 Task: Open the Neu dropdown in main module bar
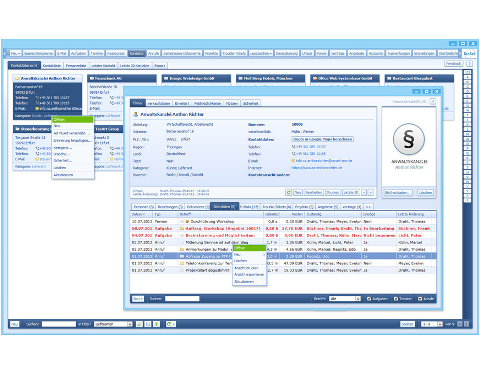15,53
